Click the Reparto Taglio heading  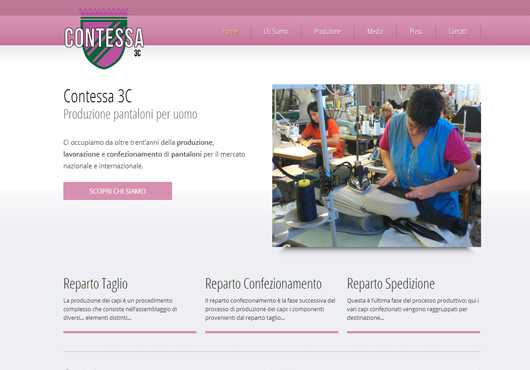96,283
